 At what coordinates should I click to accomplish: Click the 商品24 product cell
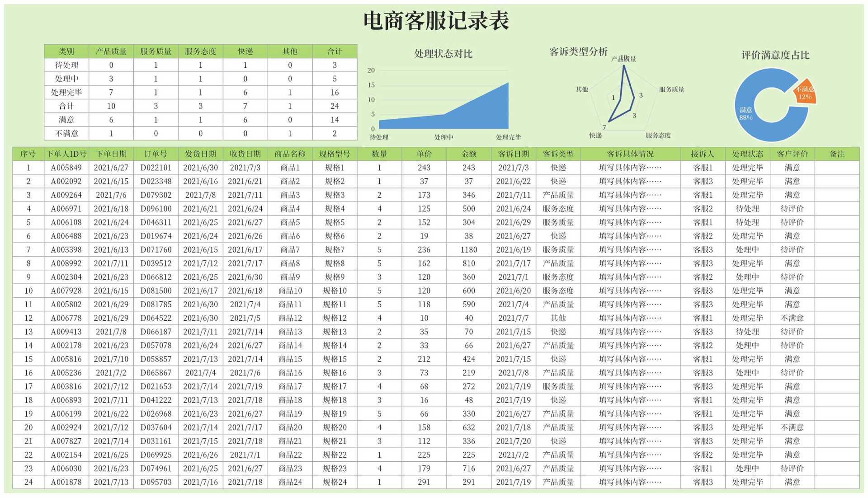[x=290, y=482]
